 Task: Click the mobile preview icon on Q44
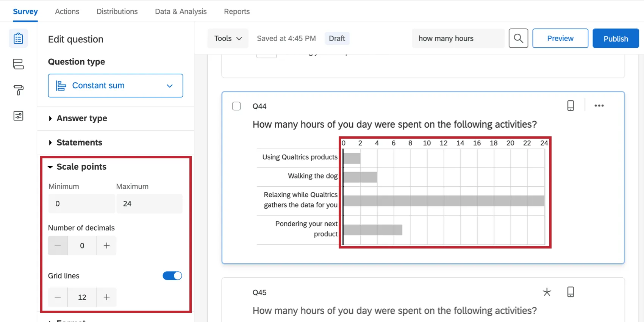tap(571, 106)
